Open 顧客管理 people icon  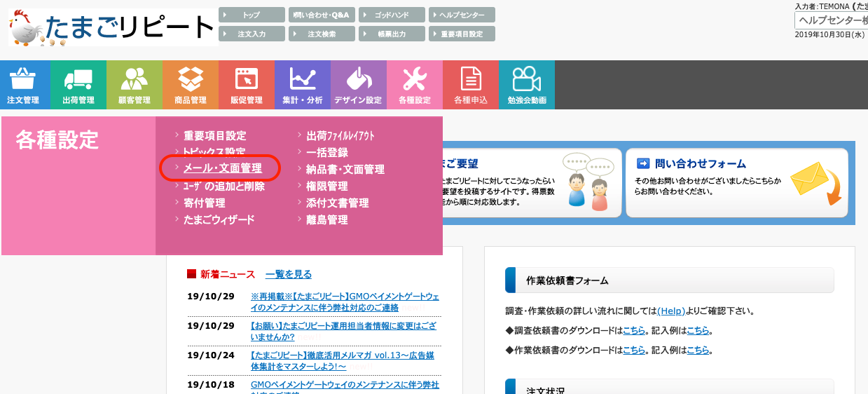pos(135,85)
